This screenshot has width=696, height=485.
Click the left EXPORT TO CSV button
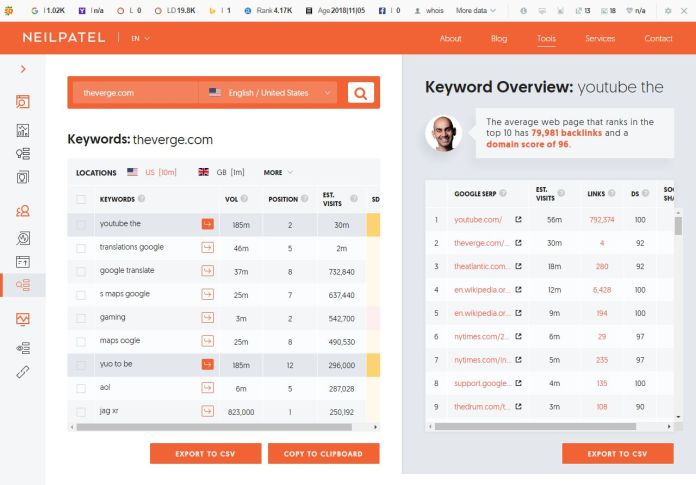click(205, 453)
